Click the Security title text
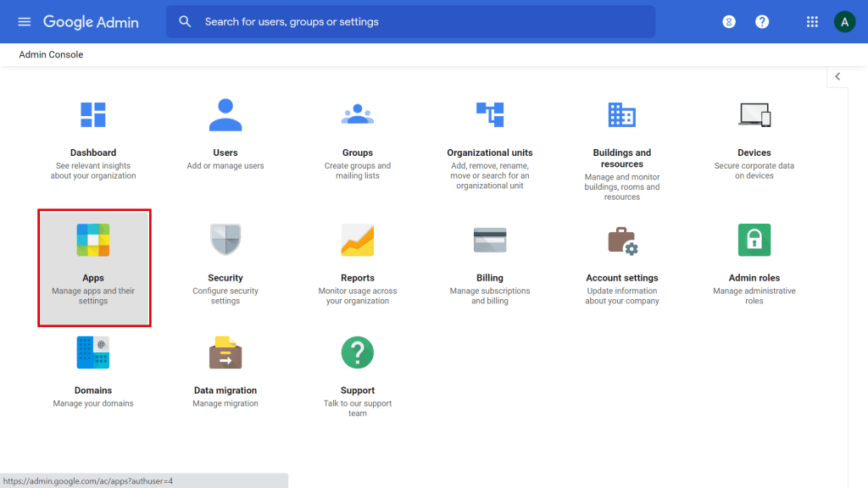This screenshot has height=488, width=868. click(225, 278)
